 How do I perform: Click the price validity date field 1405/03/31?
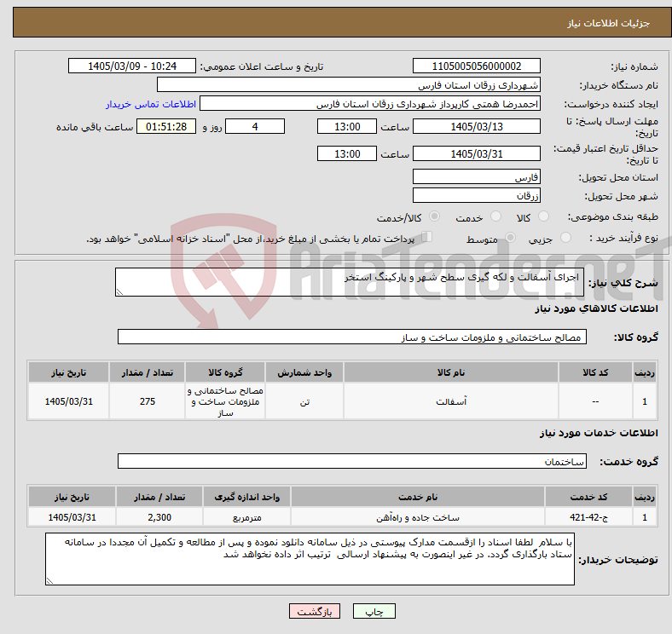[476, 153]
